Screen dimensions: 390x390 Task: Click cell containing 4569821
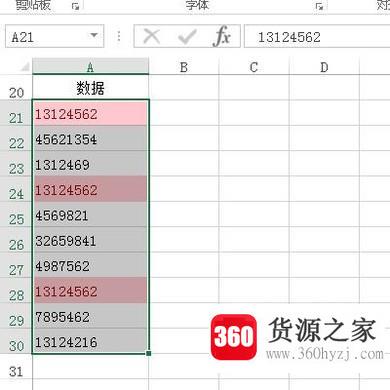[90, 214]
